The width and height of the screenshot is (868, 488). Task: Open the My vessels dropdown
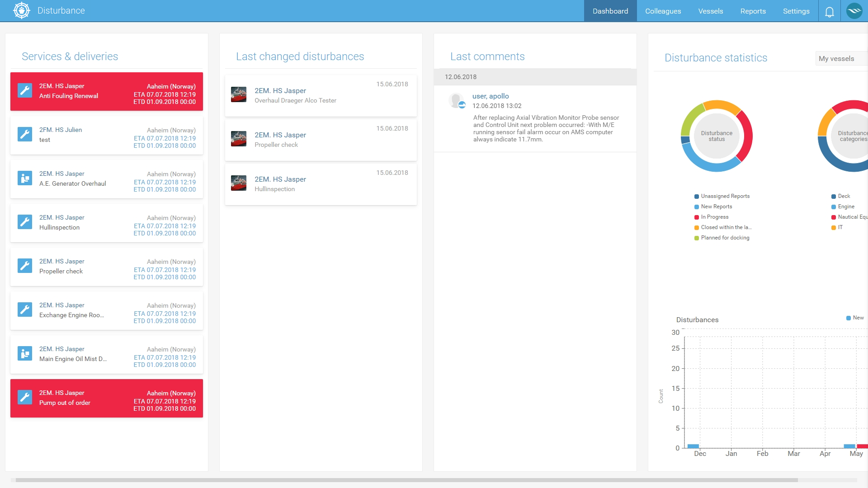pos(841,59)
